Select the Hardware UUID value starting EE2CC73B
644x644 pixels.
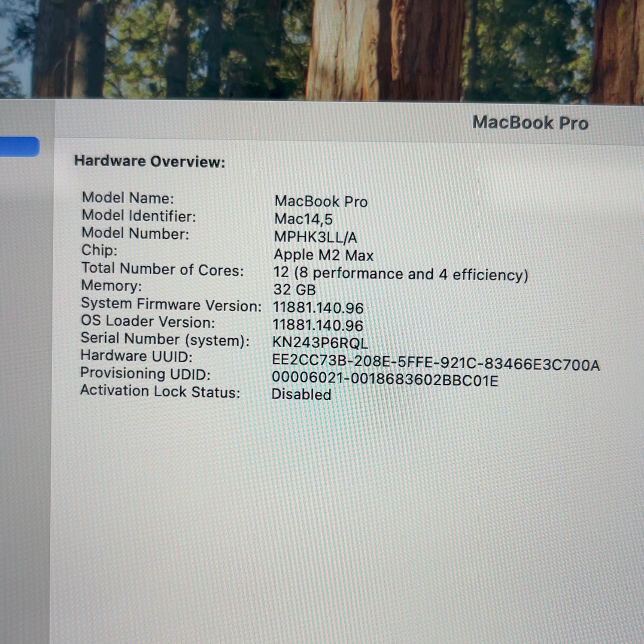[x=436, y=362]
